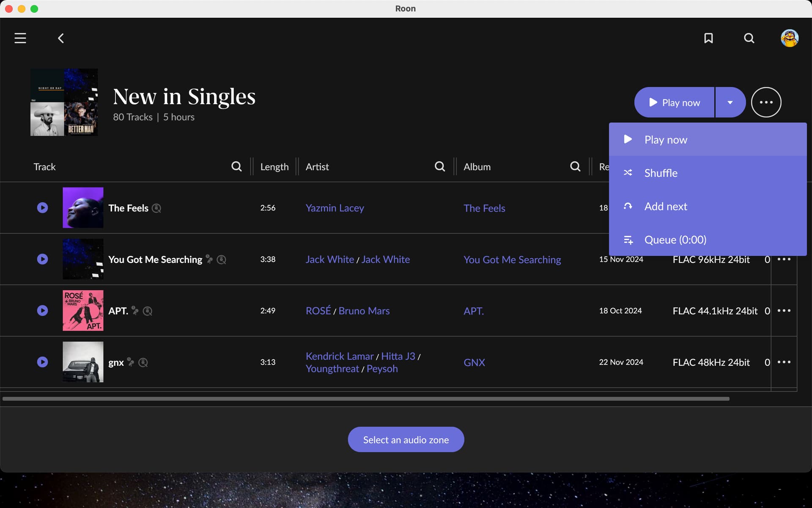Open the playlist three-dots more menu

(766, 102)
